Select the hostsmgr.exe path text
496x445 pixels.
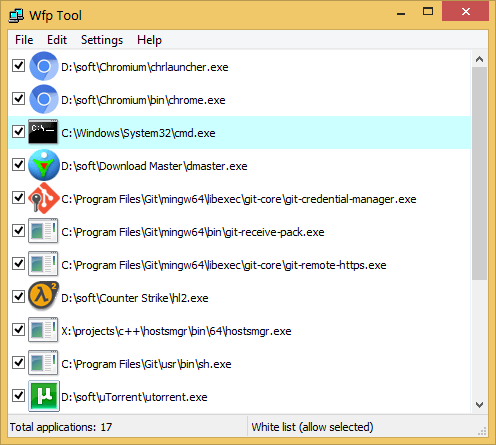click(176, 331)
